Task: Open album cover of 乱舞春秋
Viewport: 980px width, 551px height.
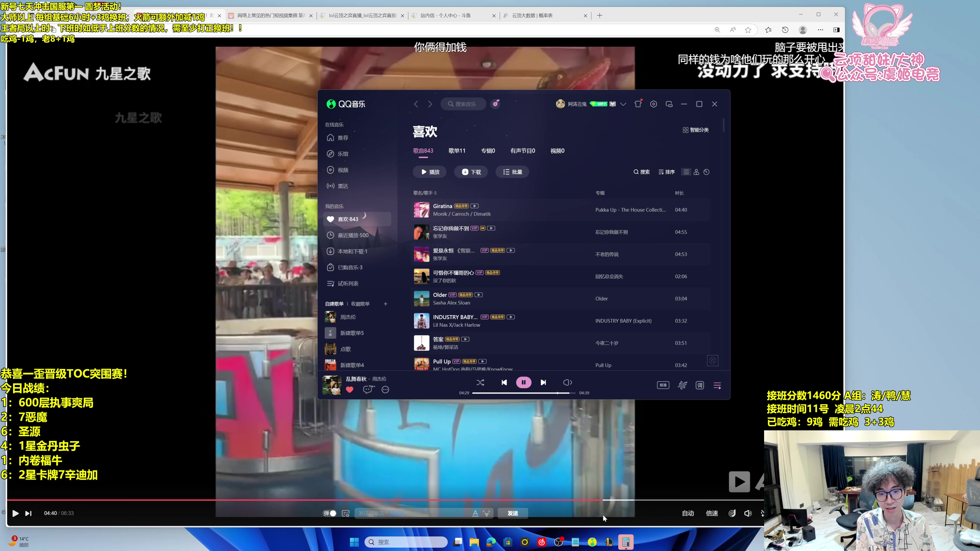Action: (x=332, y=385)
